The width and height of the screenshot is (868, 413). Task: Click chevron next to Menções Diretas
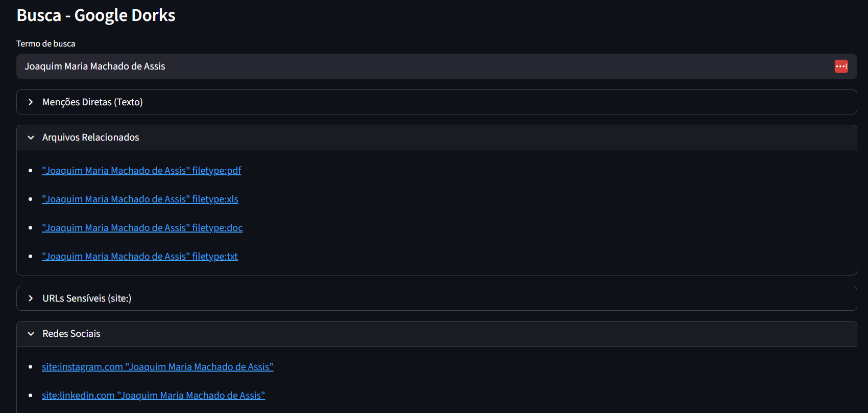[x=31, y=102]
